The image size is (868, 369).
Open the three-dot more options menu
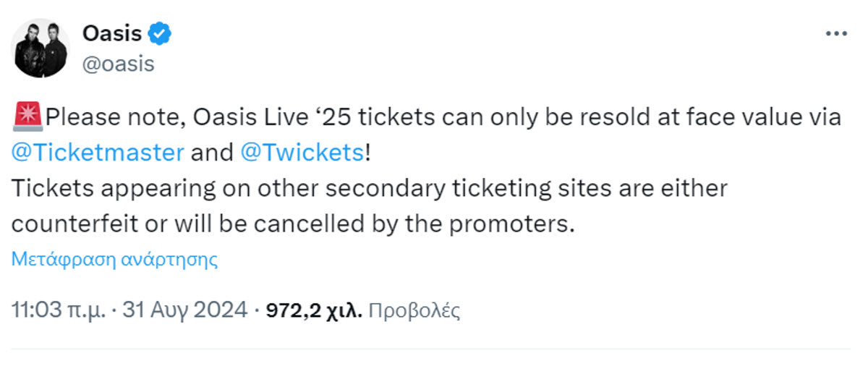835,34
